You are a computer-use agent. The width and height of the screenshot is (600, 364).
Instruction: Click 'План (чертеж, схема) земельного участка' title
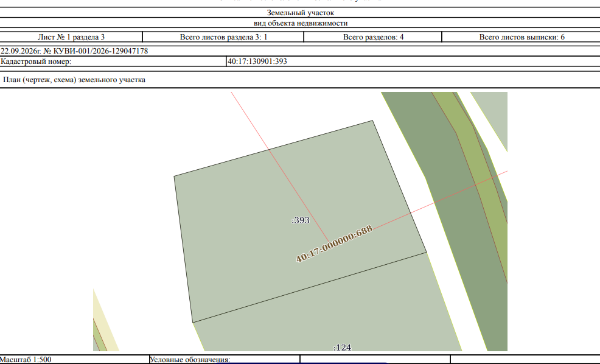click(x=74, y=80)
